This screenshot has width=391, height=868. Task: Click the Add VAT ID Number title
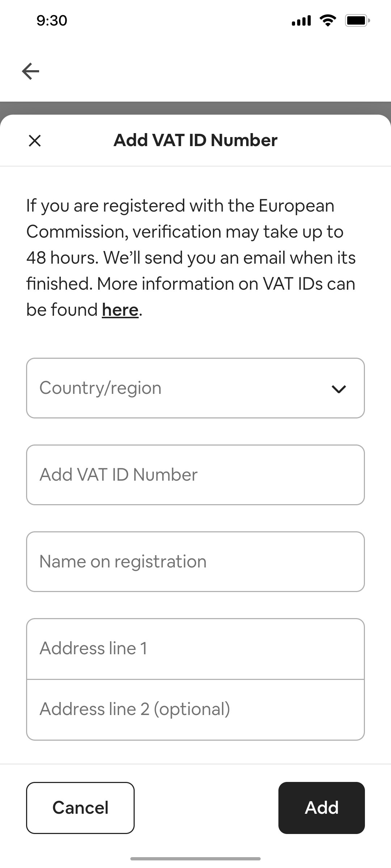[x=195, y=140]
